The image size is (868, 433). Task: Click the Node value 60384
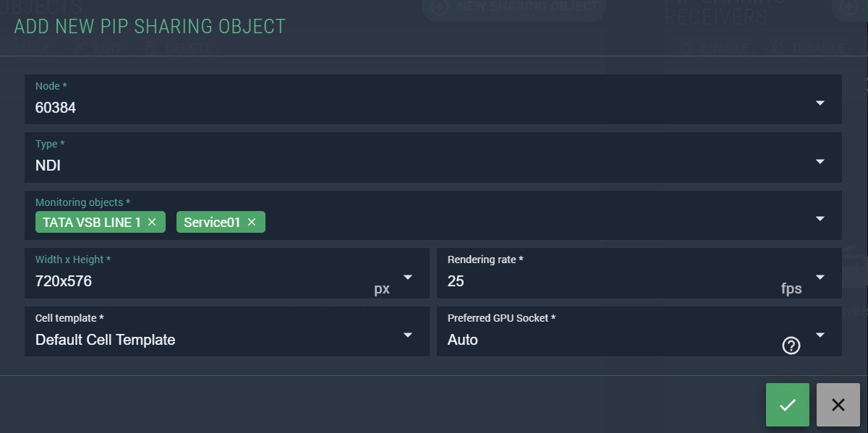56,108
